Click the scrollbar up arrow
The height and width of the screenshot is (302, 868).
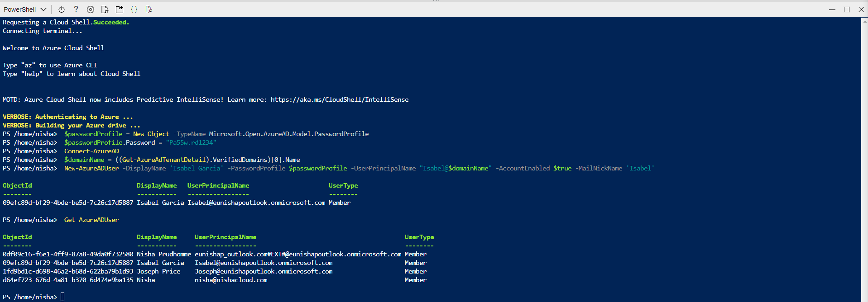864,20
